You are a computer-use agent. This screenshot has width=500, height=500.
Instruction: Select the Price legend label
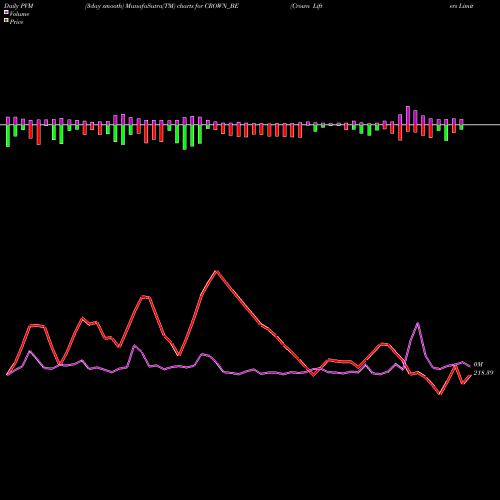(16, 22)
